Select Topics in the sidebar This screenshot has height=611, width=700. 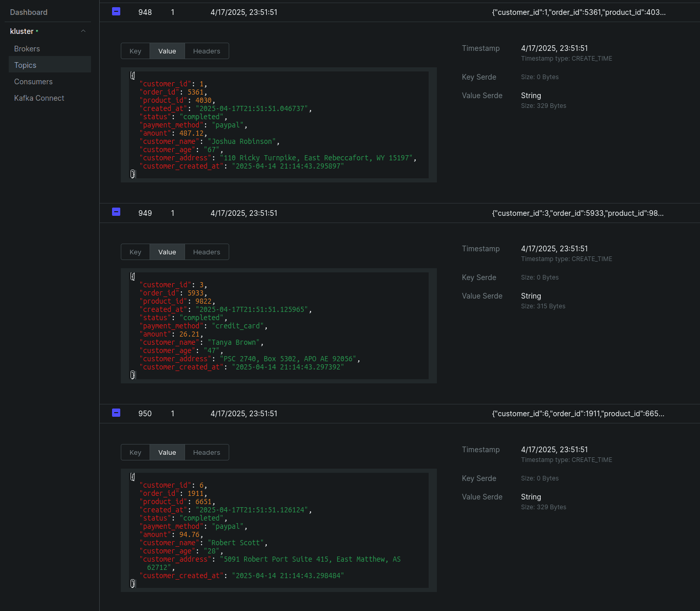(x=25, y=65)
